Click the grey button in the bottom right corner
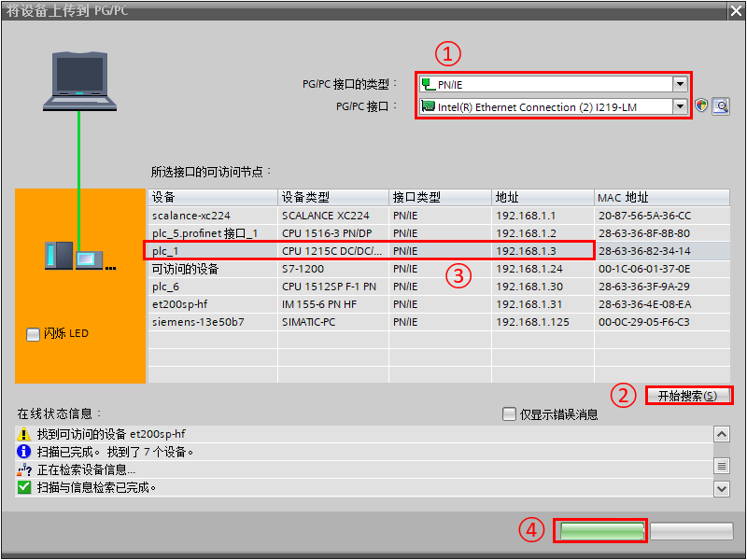 click(x=691, y=531)
